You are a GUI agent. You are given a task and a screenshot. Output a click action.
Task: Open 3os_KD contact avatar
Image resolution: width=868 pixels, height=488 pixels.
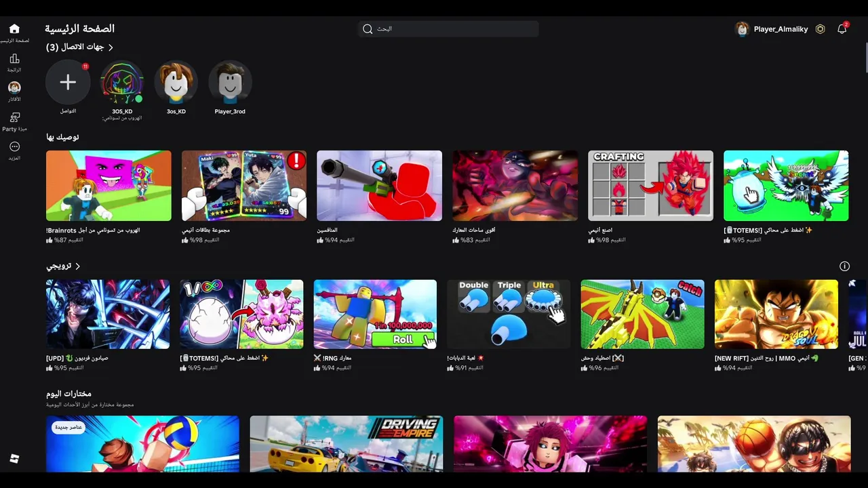(x=176, y=82)
